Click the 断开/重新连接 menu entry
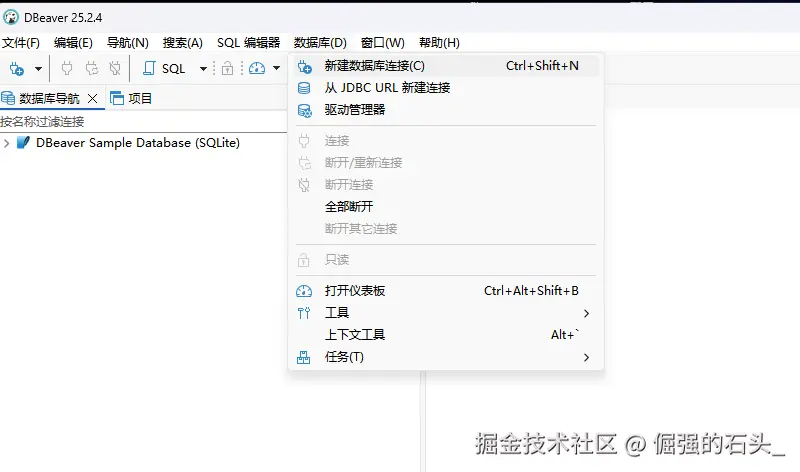The height and width of the screenshot is (472, 800). click(x=445, y=163)
